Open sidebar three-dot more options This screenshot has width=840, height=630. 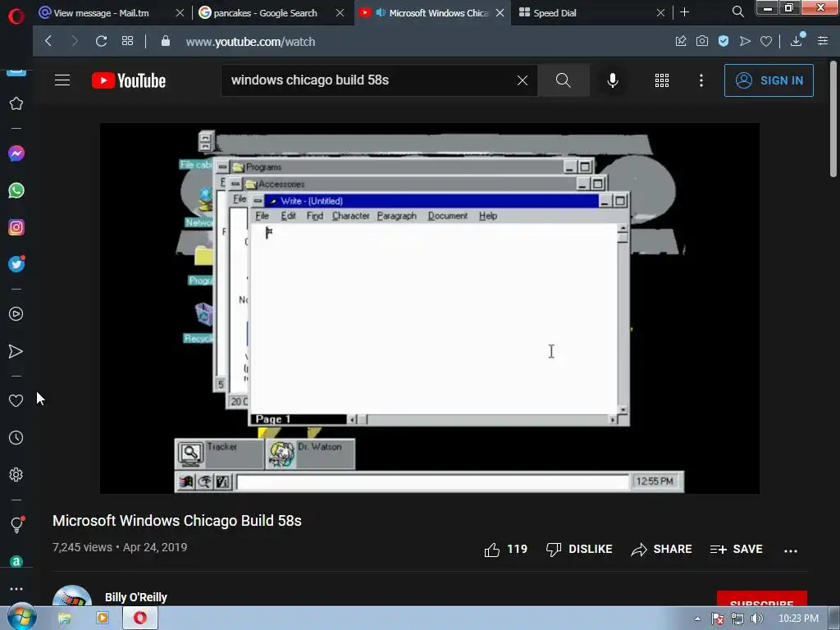(x=16, y=588)
